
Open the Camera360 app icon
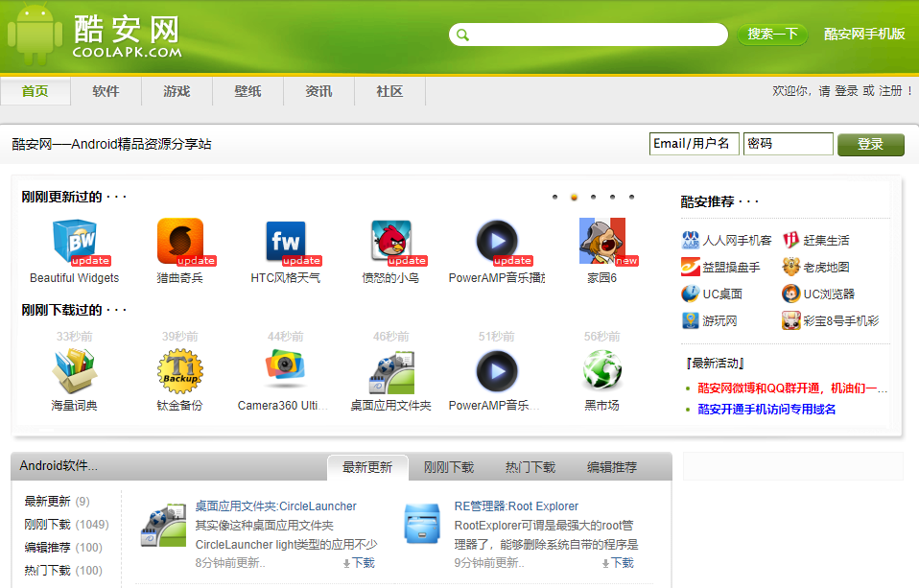(x=285, y=370)
